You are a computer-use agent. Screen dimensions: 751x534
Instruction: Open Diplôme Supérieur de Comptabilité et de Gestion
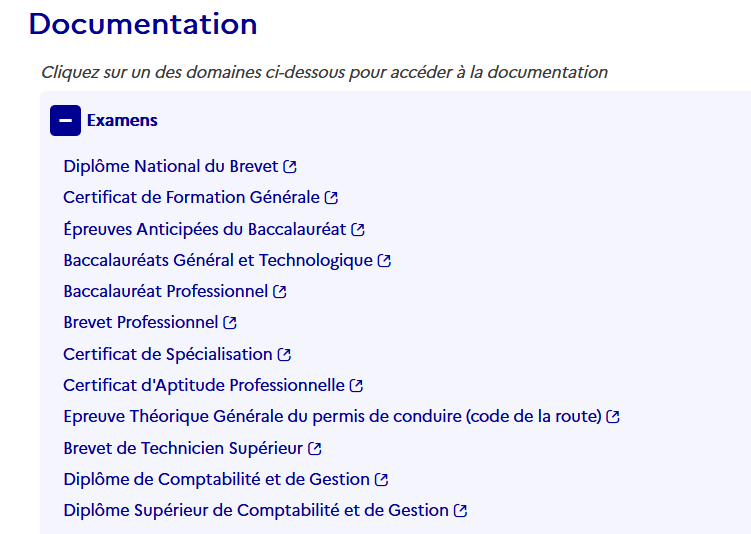click(x=255, y=510)
